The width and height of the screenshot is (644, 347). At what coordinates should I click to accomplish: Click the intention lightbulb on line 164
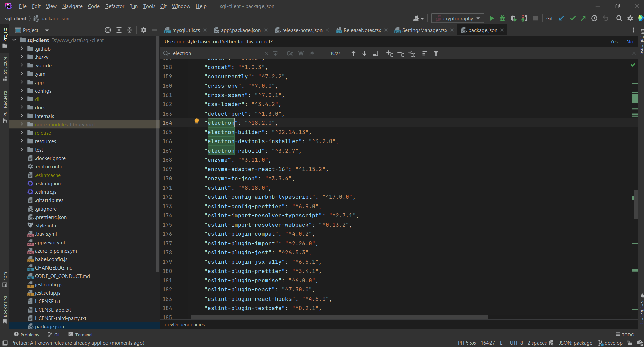coord(197,122)
